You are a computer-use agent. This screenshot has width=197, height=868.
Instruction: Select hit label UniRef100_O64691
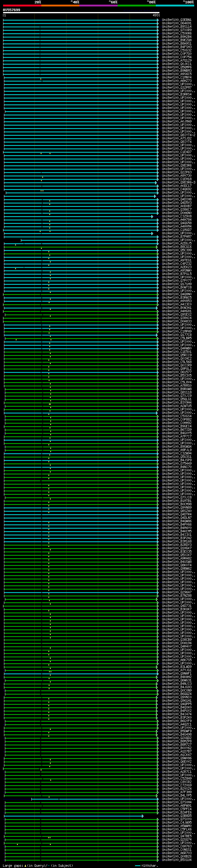pyautogui.click(x=176, y=23)
